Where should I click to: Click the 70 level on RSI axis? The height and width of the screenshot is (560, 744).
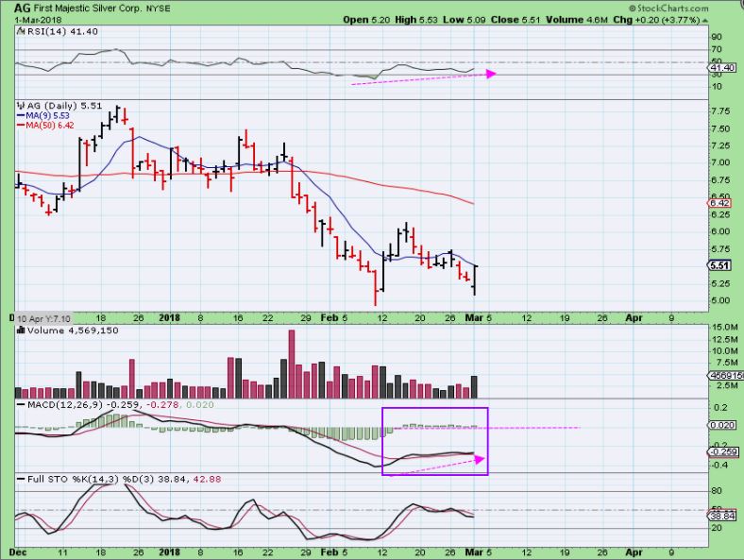717,49
